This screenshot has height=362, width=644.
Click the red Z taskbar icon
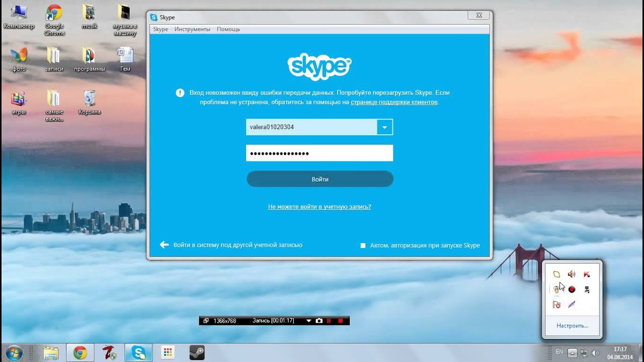click(109, 353)
